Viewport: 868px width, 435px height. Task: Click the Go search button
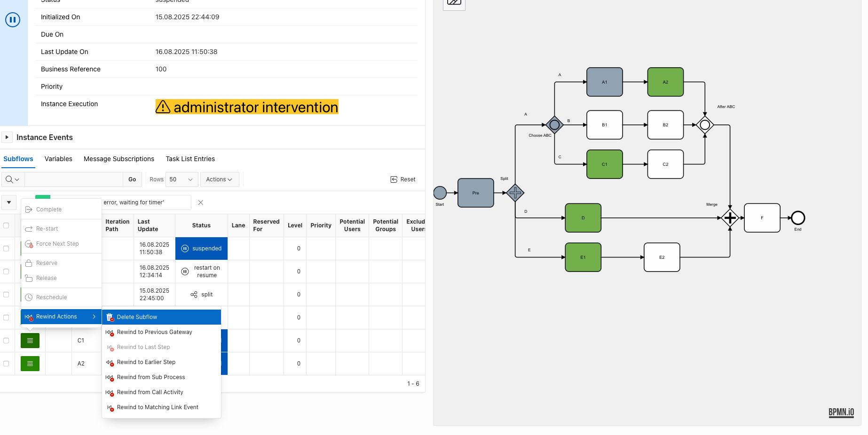coord(132,179)
